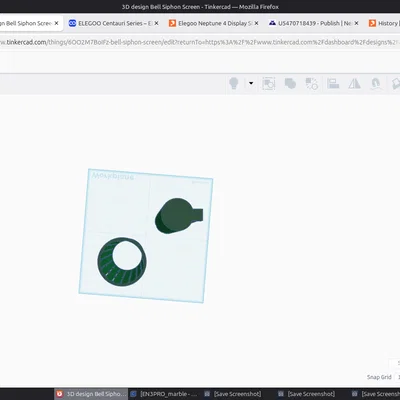Click the Ungroup shapes icon
400x400 pixels.
pyautogui.click(x=312, y=83)
